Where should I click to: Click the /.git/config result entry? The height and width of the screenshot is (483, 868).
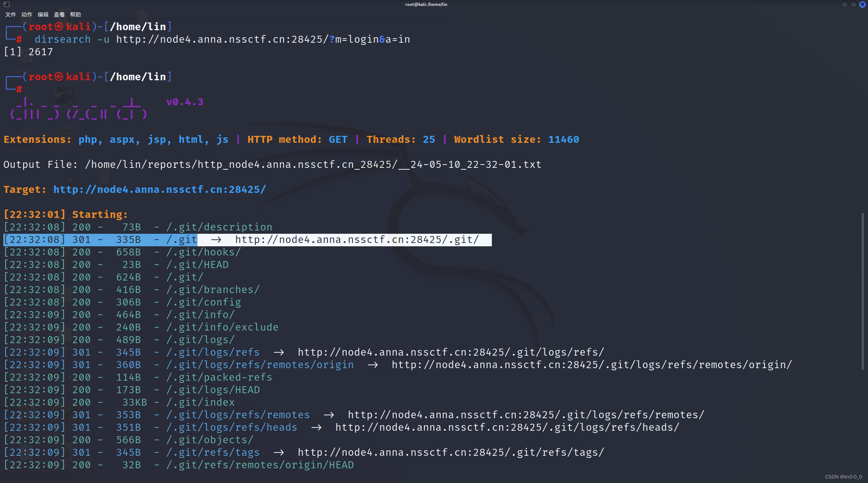[x=204, y=302]
